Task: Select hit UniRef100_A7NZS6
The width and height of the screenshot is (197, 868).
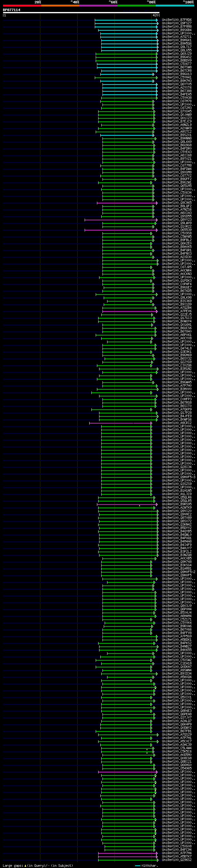Action: tap(177, 210)
